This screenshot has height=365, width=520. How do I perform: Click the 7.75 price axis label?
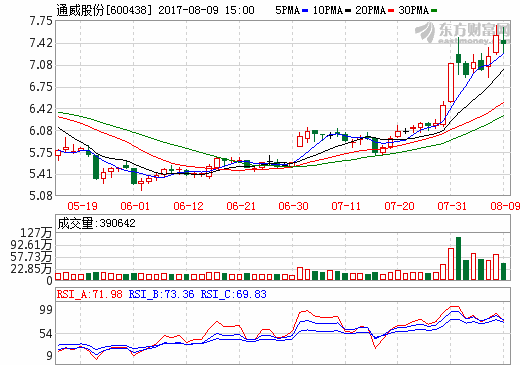41,21
